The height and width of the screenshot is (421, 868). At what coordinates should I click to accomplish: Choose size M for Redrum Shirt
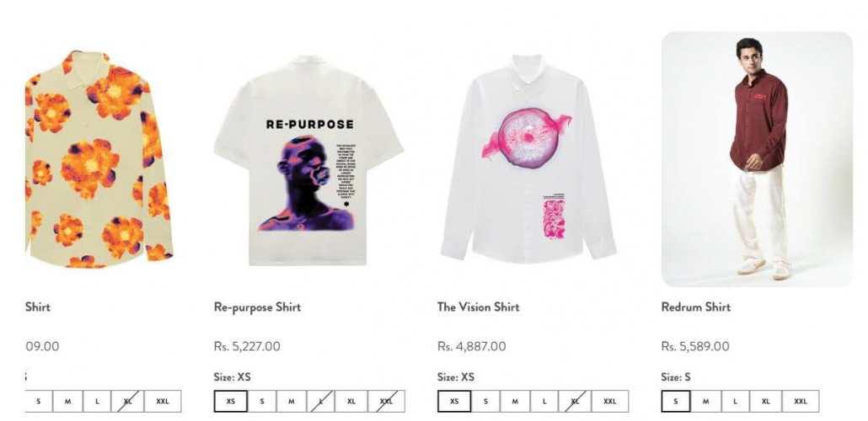click(x=705, y=401)
